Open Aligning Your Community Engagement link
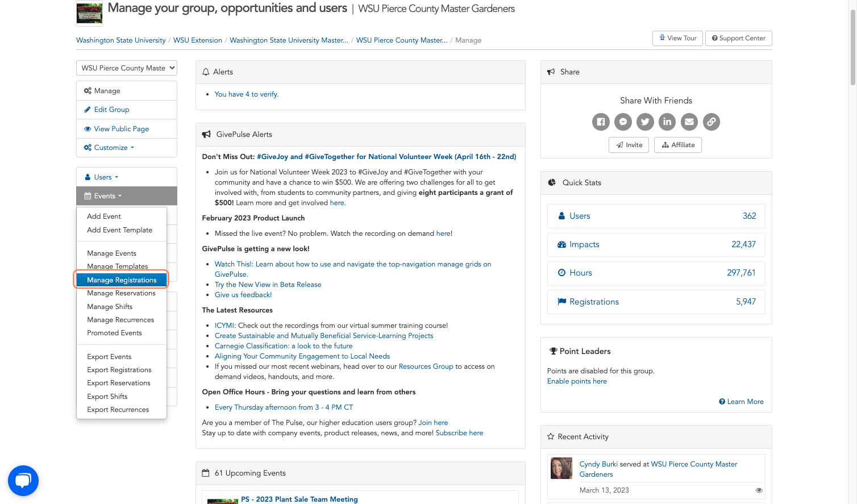Image resolution: width=857 pixels, height=504 pixels. [302, 356]
